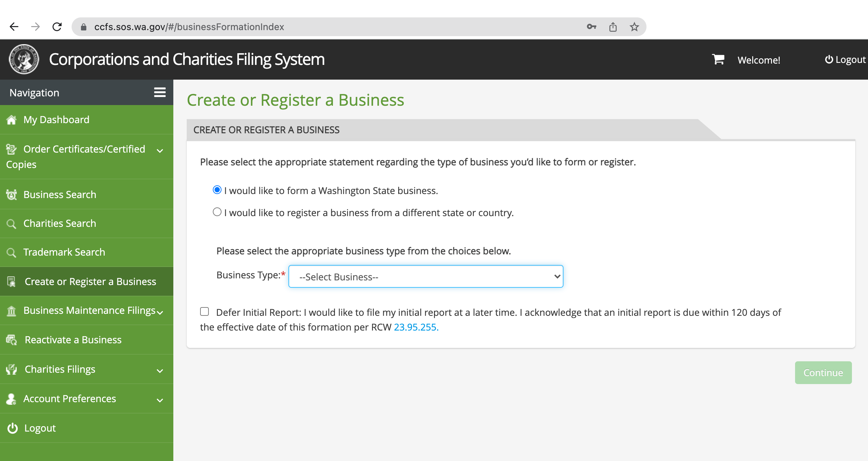
Task: Click the browser back arrow
Action: [14, 27]
